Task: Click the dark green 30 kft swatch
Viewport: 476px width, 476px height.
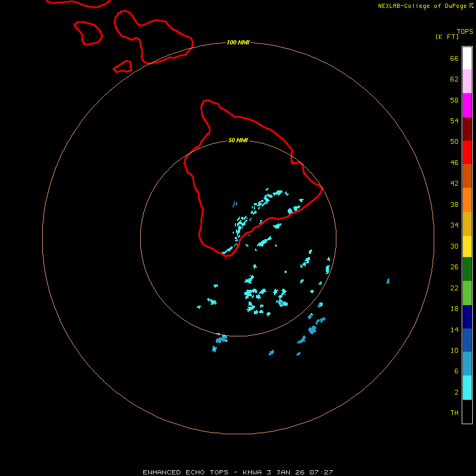Action: click(467, 269)
